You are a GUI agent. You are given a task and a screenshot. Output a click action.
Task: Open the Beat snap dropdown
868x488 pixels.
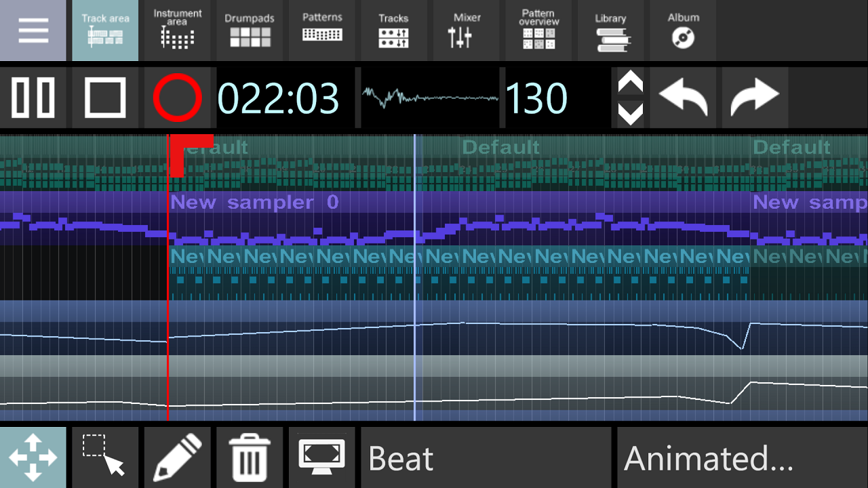pos(486,457)
